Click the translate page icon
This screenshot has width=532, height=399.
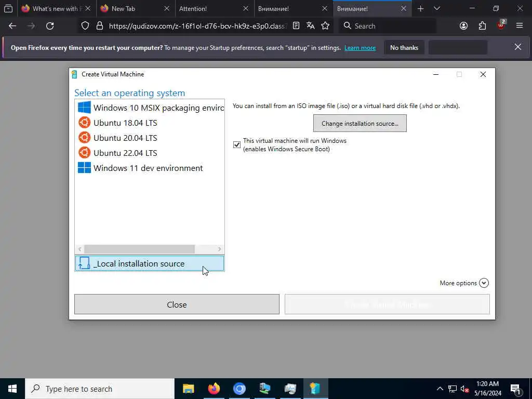coord(311,26)
